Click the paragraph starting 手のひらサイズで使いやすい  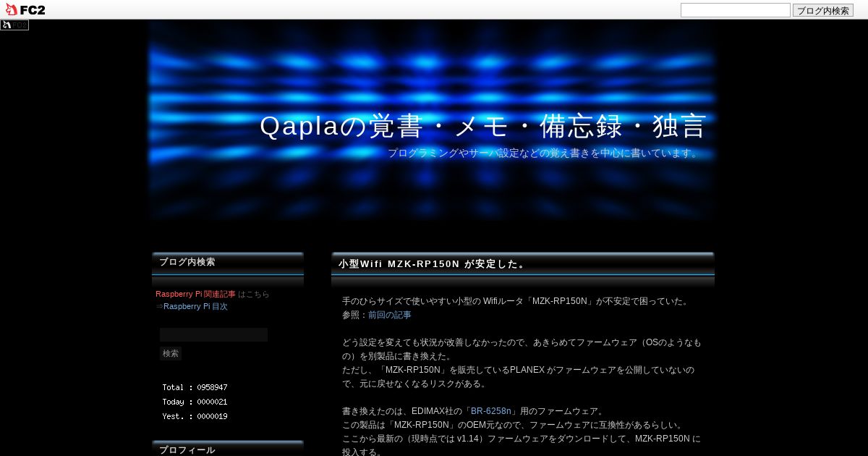516,301
